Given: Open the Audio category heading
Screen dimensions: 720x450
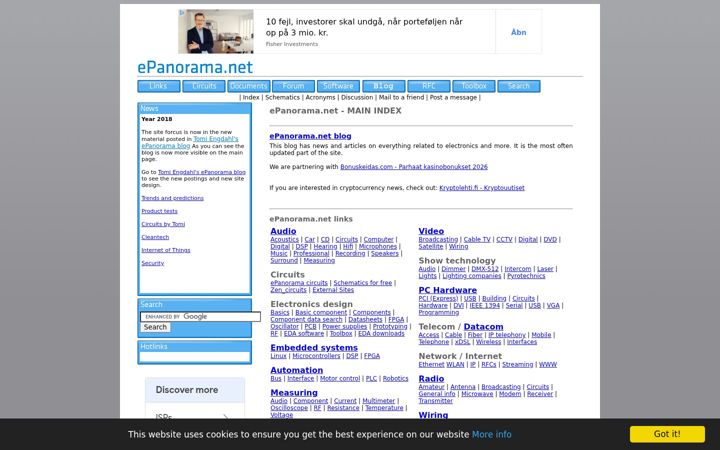Looking at the screenshot, I should (283, 231).
